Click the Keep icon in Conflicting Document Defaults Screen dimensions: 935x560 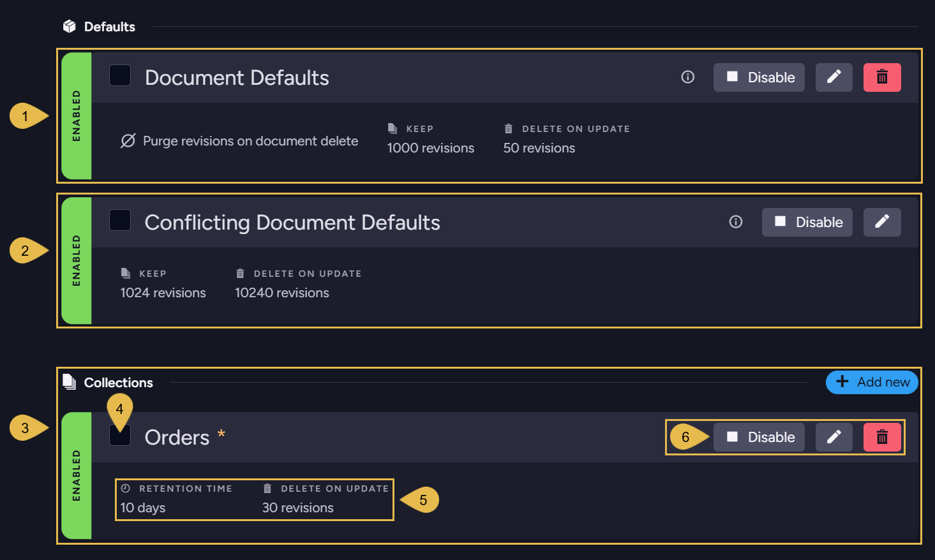(126, 273)
